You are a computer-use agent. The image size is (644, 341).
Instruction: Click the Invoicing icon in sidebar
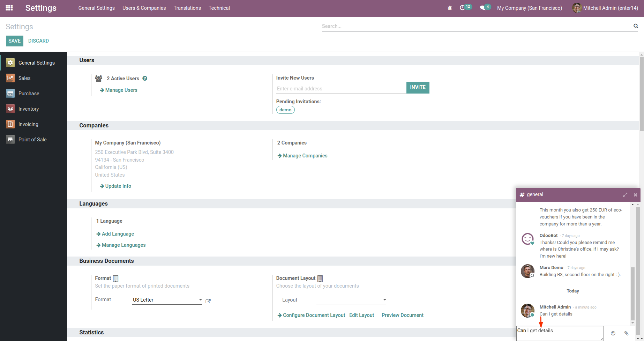tap(10, 124)
